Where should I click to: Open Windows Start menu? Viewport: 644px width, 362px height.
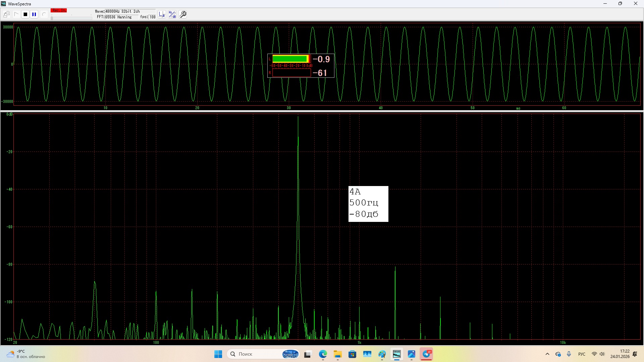[218, 354]
